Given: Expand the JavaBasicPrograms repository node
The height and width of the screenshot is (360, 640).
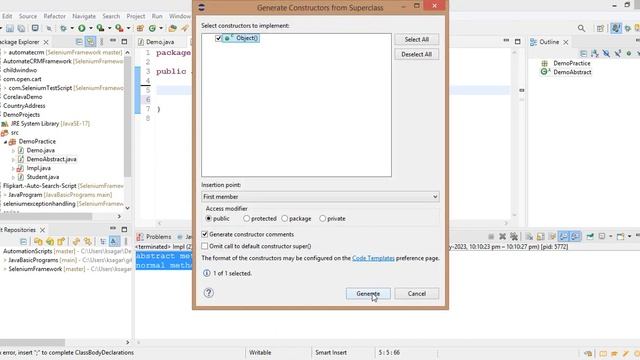Looking at the screenshot, I should [5, 260].
